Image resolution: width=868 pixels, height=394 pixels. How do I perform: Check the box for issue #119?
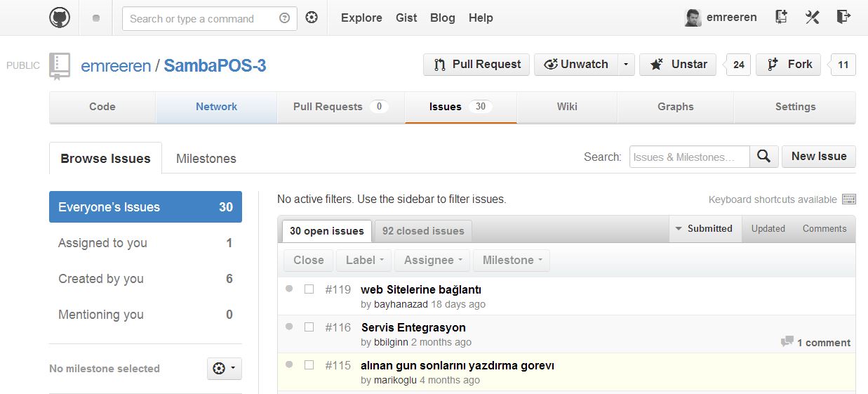pyautogui.click(x=309, y=289)
